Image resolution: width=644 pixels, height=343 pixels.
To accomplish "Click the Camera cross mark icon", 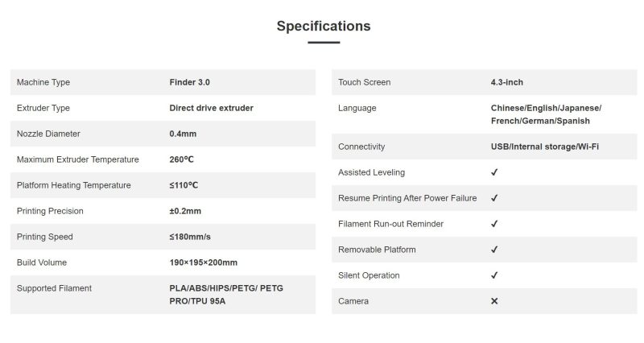I will pyautogui.click(x=494, y=301).
